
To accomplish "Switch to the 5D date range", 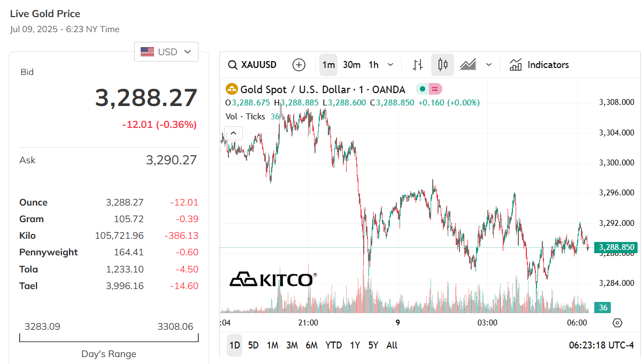I will click(x=254, y=345).
